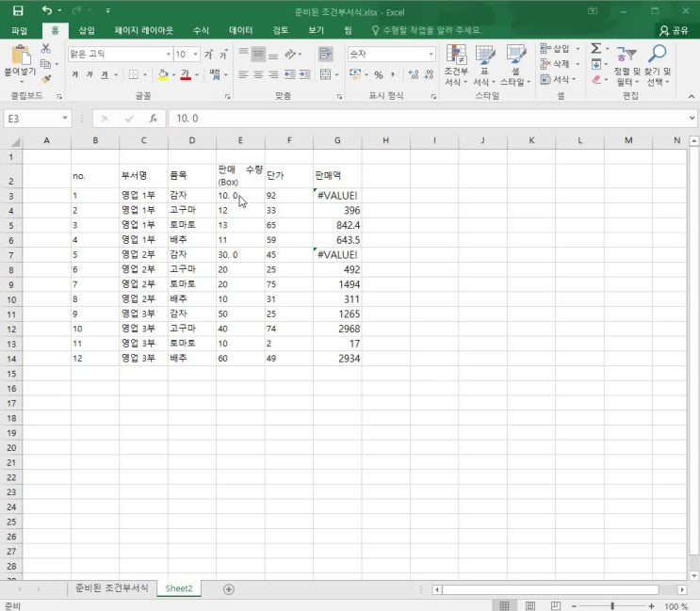700x611 pixels.
Task: Click the Undo arrow icon
Action: click(x=47, y=10)
